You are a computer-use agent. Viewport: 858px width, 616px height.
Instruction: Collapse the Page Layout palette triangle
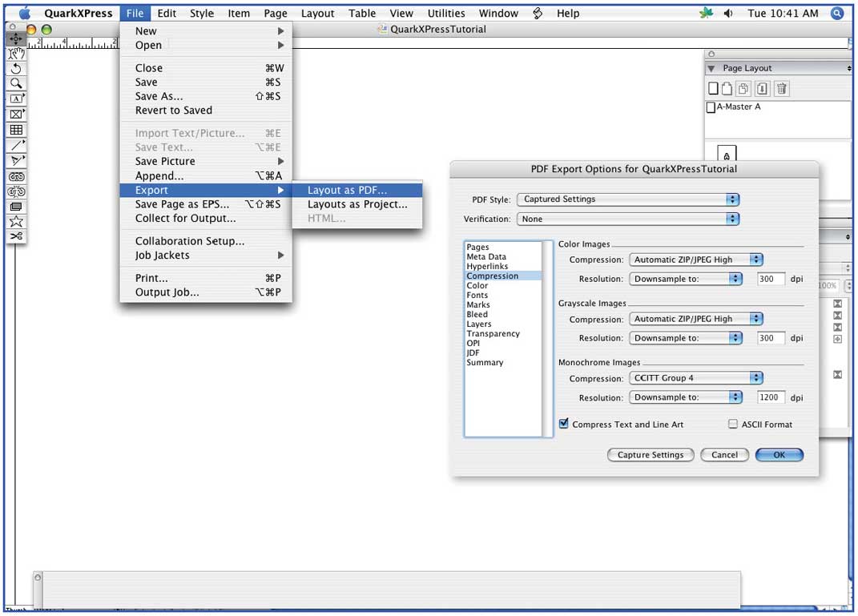click(x=711, y=68)
